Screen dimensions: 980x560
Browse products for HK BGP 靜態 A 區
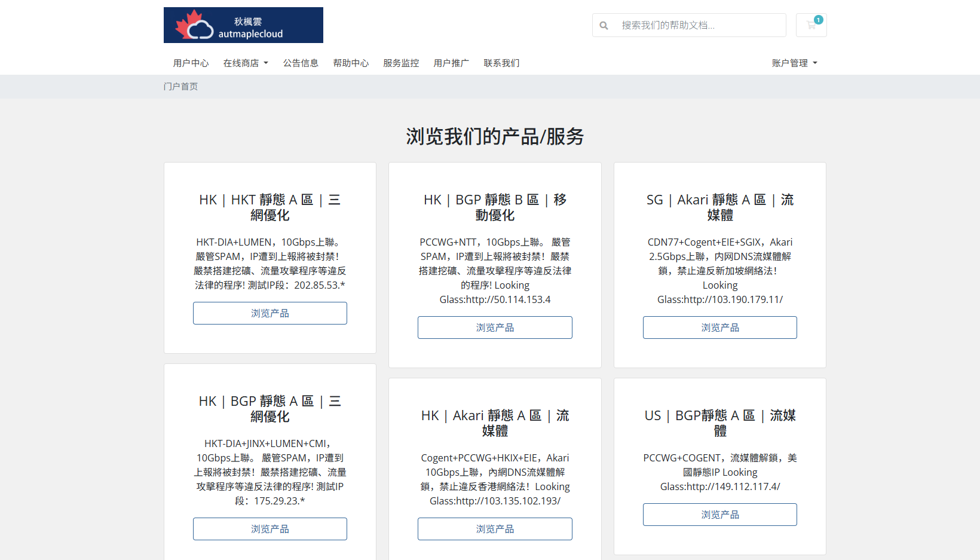click(x=269, y=529)
